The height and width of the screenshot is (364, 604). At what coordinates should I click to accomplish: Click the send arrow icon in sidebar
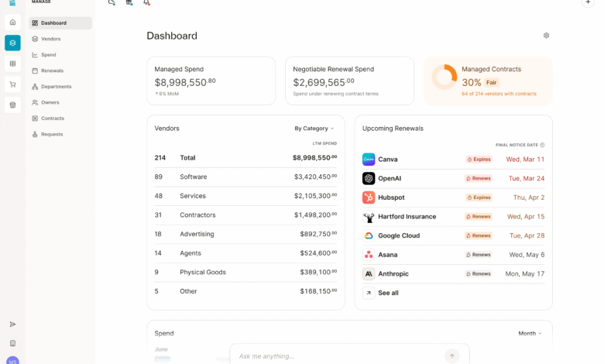click(x=12, y=324)
